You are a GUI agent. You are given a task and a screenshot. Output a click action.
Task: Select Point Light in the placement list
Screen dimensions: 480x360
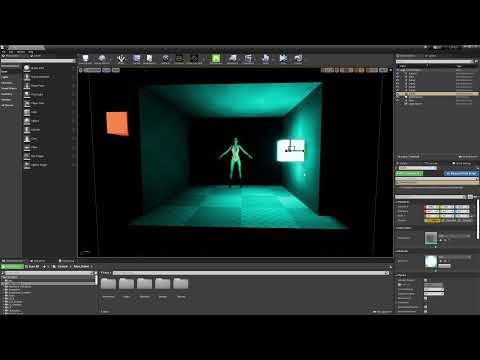pos(48,94)
